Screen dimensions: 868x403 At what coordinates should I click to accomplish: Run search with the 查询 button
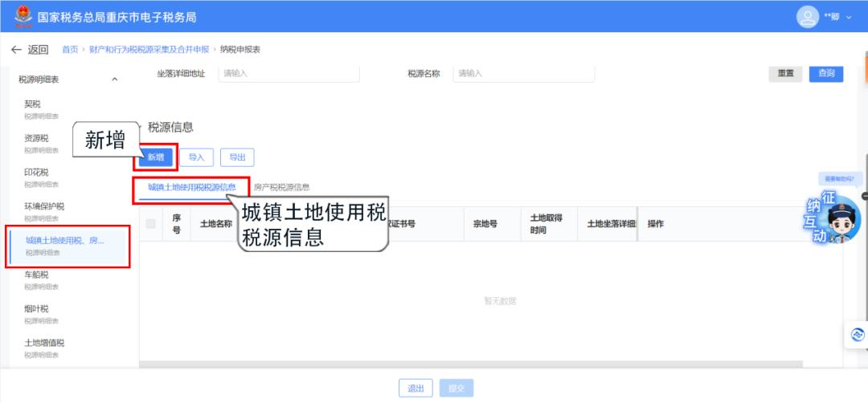pos(825,74)
